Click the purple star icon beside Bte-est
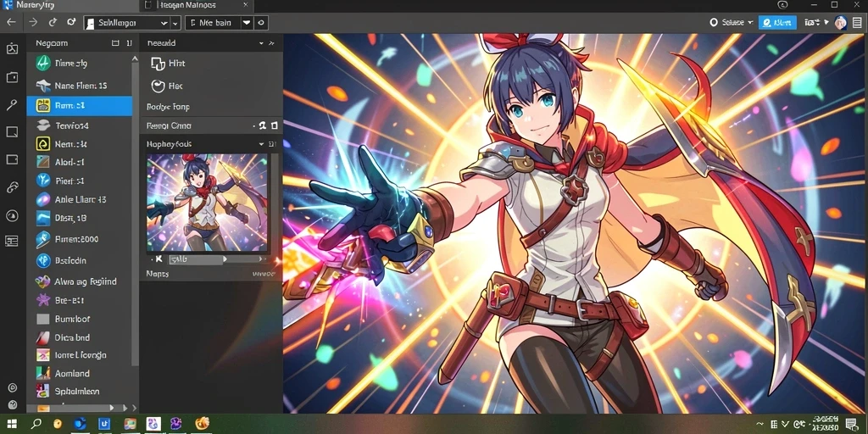This screenshot has height=434, width=868. coord(43,301)
